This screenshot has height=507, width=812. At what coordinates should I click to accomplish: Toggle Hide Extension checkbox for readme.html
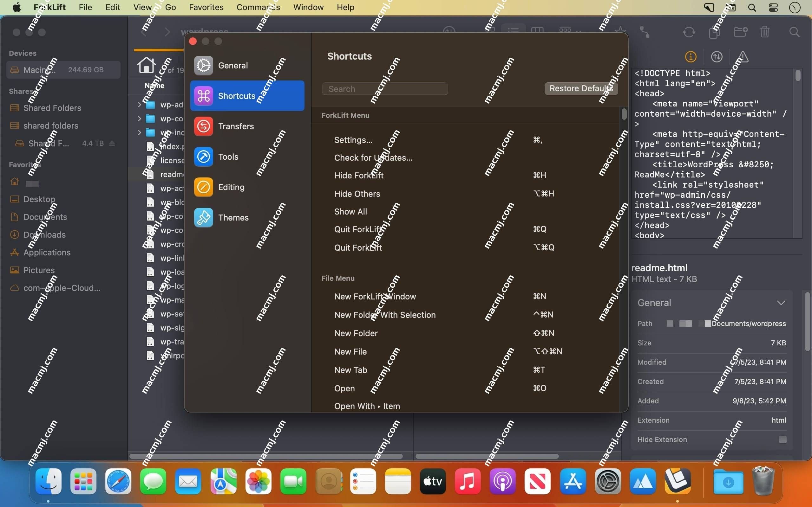pos(783,440)
